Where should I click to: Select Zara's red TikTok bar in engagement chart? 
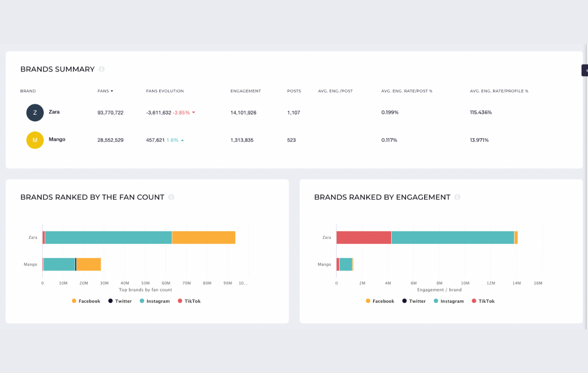tap(364, 237)
